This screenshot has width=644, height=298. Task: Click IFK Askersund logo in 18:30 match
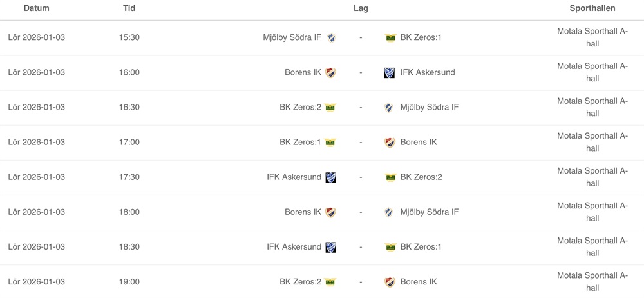[331, 246]
